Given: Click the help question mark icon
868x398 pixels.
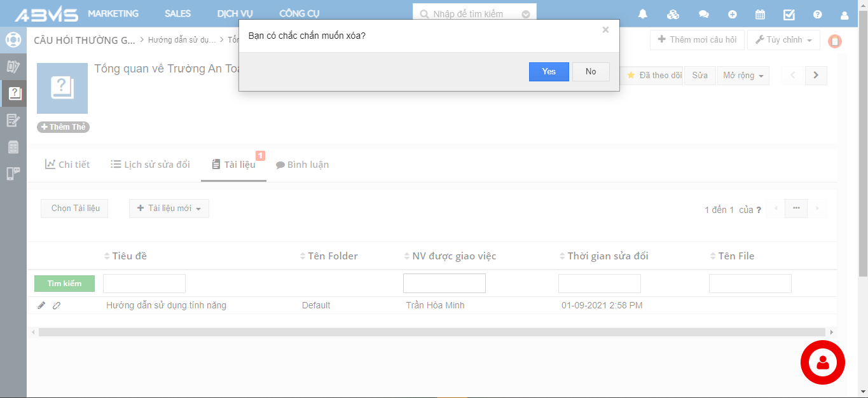Looking at the screenshot, I should coord(818,14).
